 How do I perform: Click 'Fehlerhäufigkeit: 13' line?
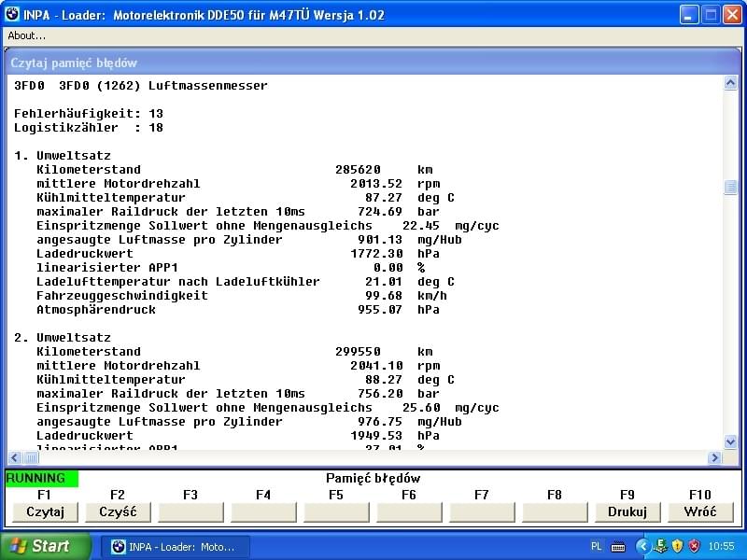click(89, 114)
